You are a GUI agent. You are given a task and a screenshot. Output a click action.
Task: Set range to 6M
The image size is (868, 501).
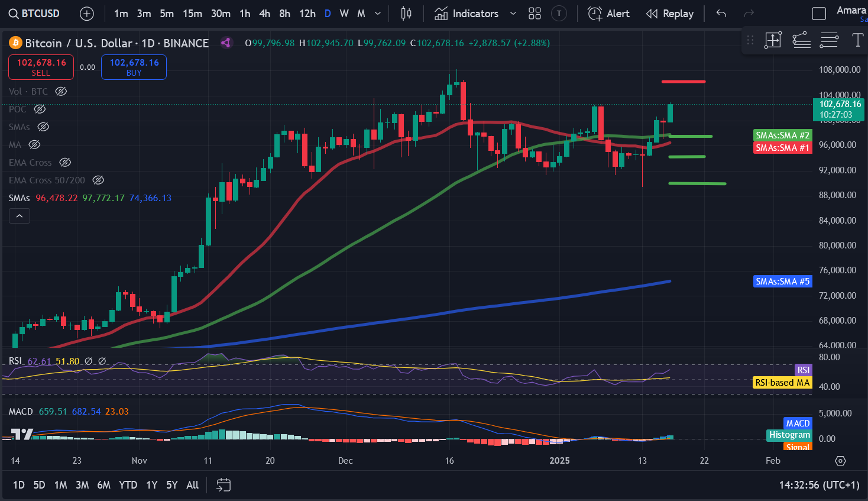tap(103, 485)
